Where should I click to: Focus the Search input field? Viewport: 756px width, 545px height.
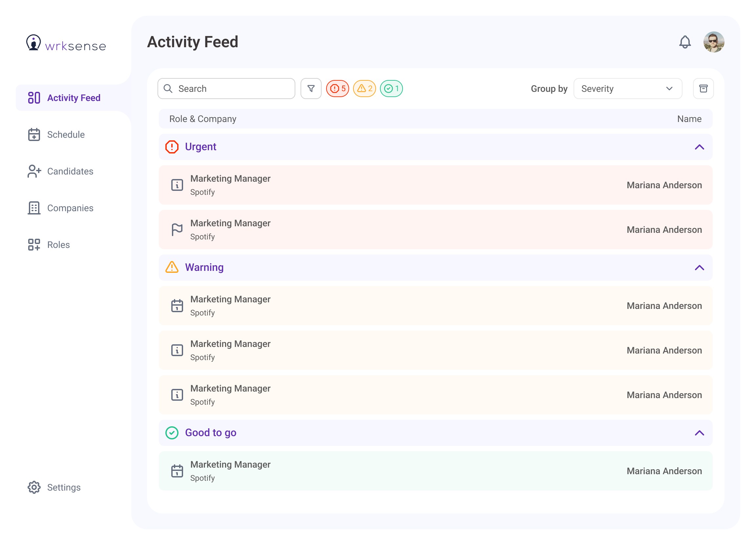coord(233,89)
